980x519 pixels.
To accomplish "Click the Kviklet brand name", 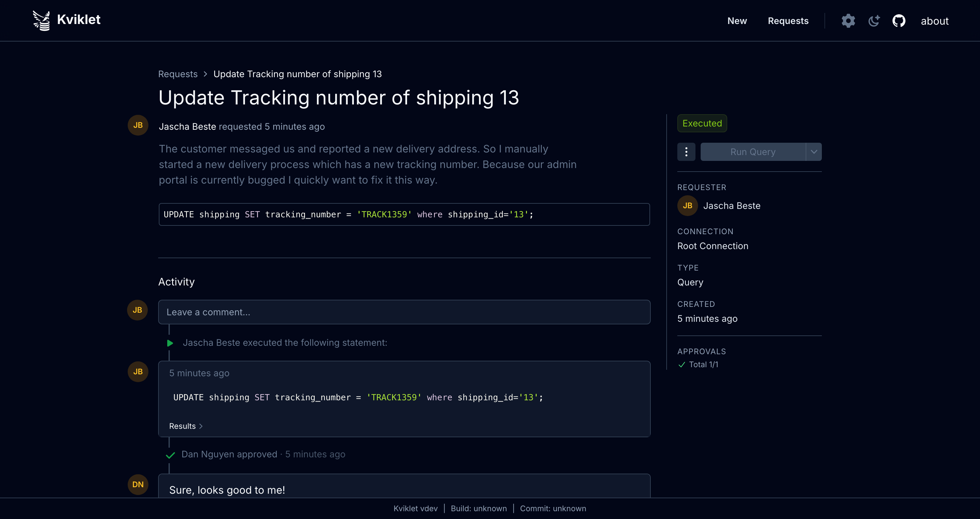I will (x=79, y=19).
